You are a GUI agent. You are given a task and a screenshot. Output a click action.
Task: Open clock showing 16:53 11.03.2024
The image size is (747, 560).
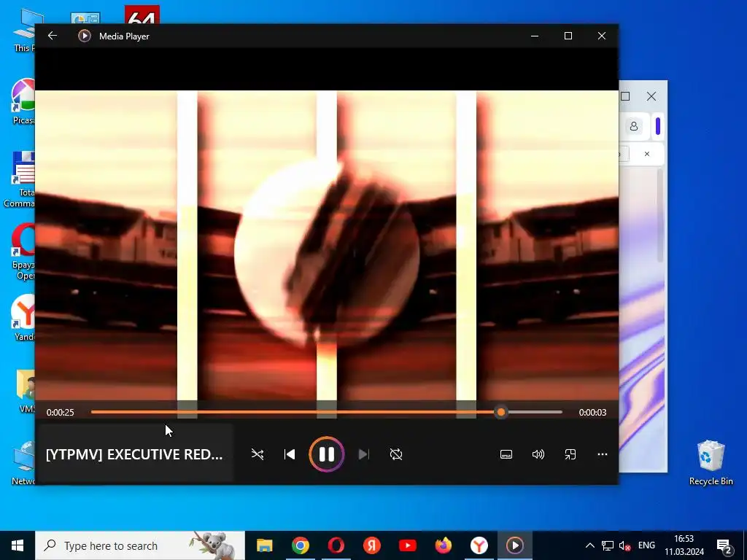click(x=684, y=545)
